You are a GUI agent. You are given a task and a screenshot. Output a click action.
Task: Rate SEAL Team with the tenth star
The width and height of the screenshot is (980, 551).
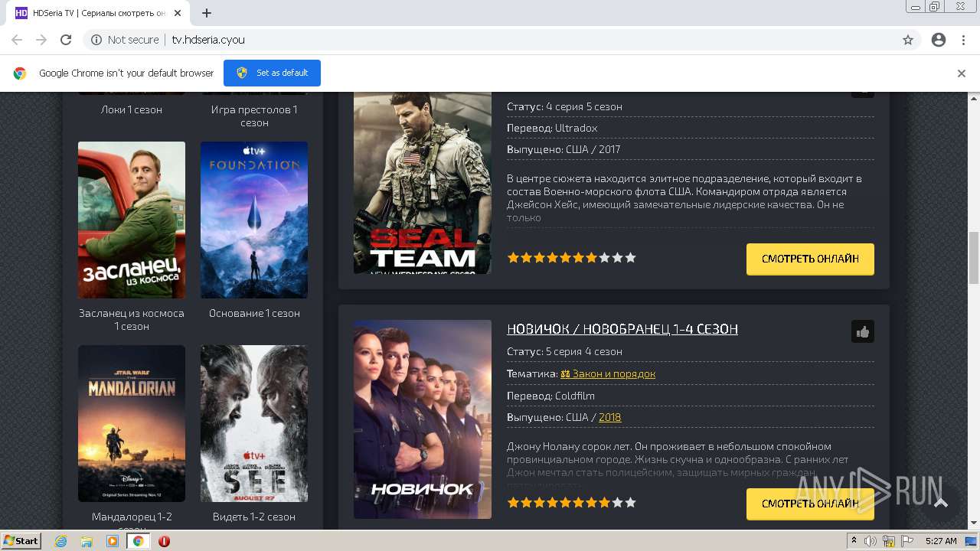(x=631, y=258)
